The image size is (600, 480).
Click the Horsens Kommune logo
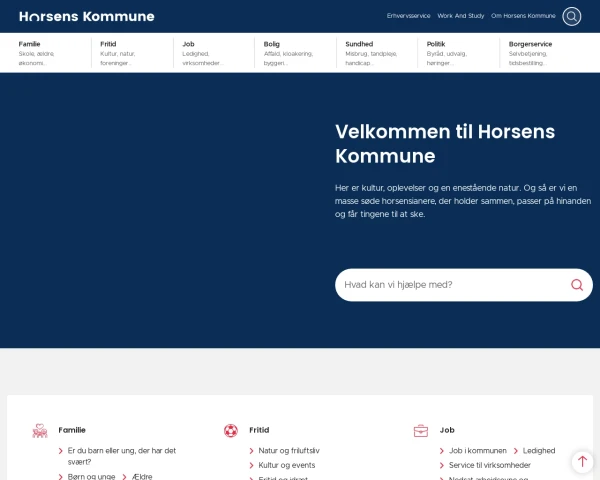point(87,16)
